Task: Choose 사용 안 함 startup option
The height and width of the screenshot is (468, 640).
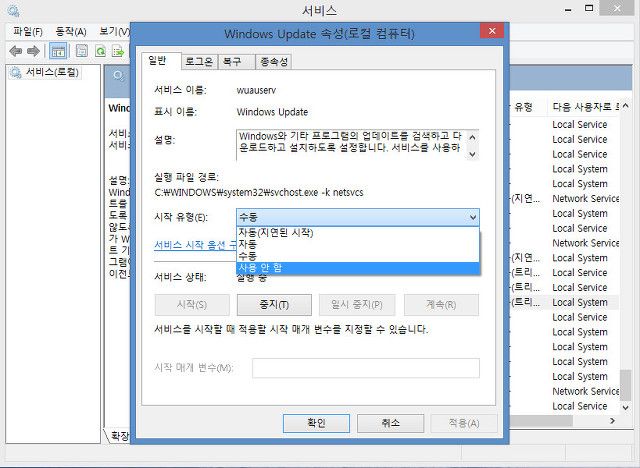Action: click(358, 268)
